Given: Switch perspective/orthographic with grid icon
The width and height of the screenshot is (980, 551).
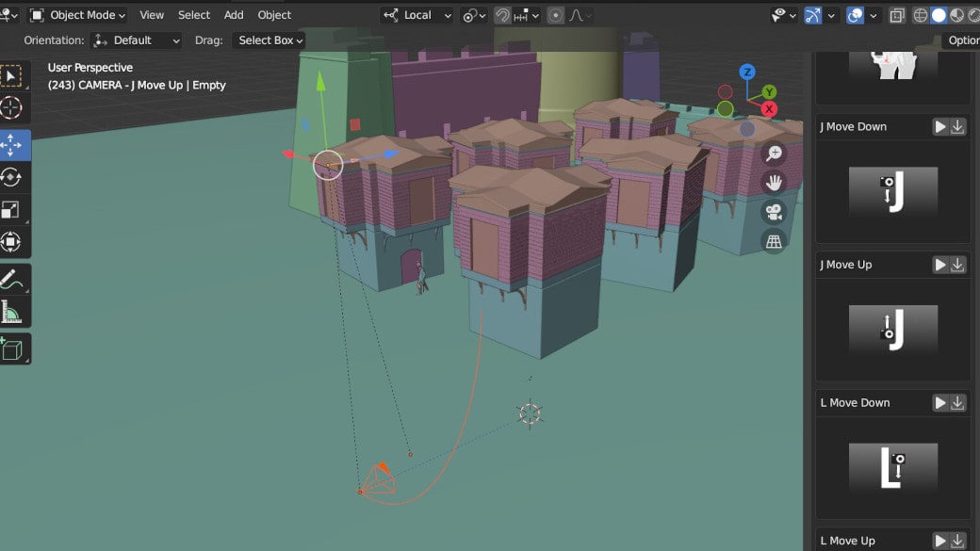Looking at the screenshot, I should pyautogui.click(x=774, y=241).
